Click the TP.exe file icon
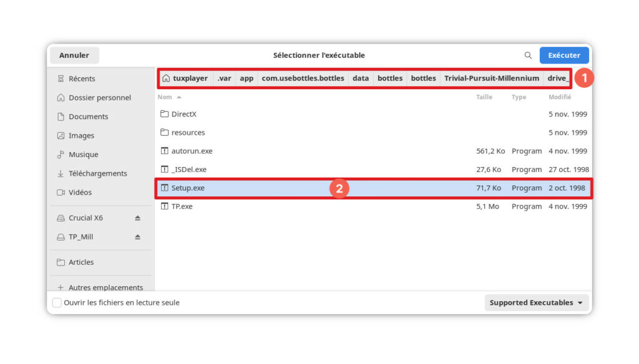The height and width of the screenshot is (364, 639). tap(165, 206)
